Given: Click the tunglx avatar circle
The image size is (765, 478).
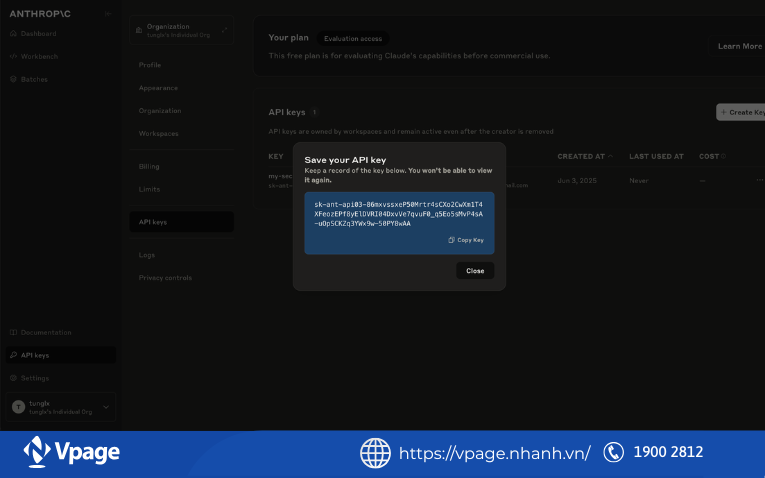Looking at the screenshot, I should 19,407.
